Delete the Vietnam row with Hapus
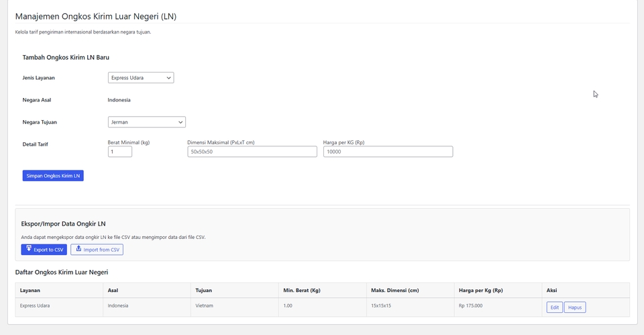The image size is (644, 335). (x=575, y=307)
